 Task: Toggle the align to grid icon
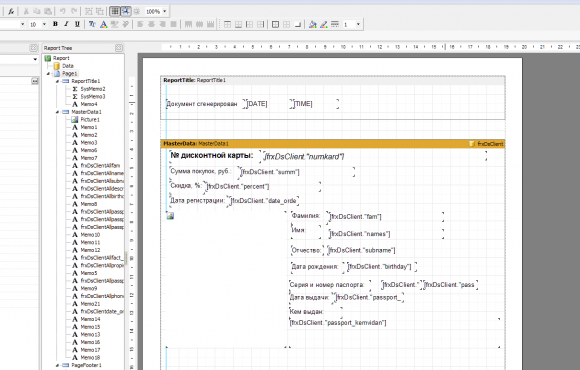click(x=126, y=11)
